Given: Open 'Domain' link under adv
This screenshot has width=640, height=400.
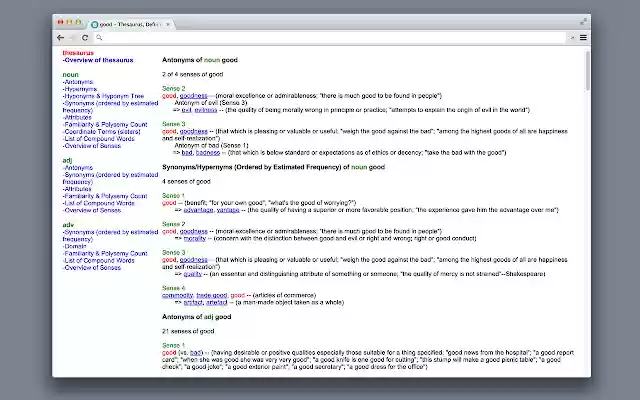Looking at the screenshot, I should (x=75, y=247).
